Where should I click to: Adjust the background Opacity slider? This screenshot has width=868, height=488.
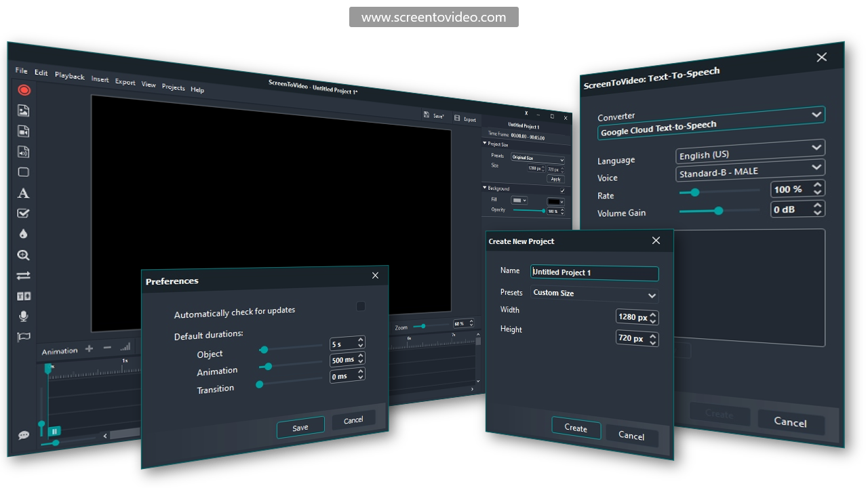tap(529, 210)
